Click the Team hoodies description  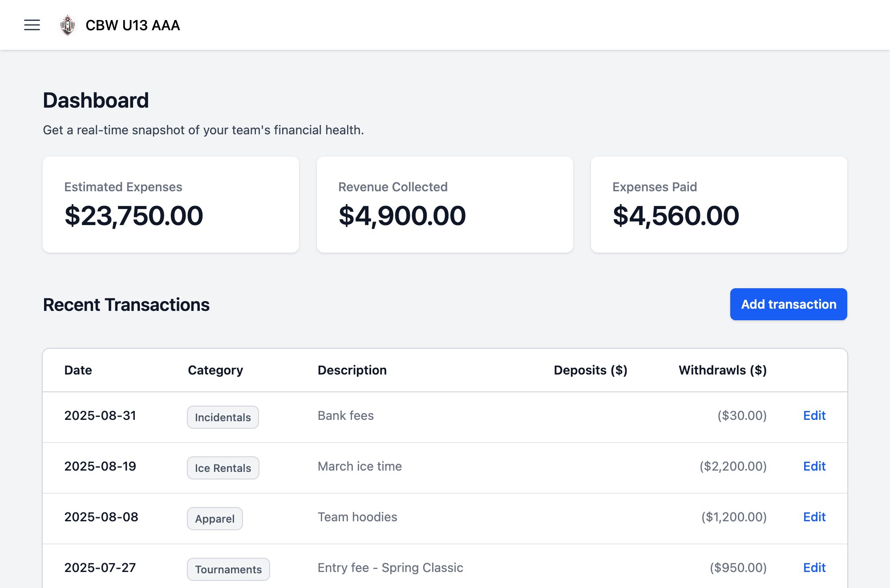click(357, 517)
